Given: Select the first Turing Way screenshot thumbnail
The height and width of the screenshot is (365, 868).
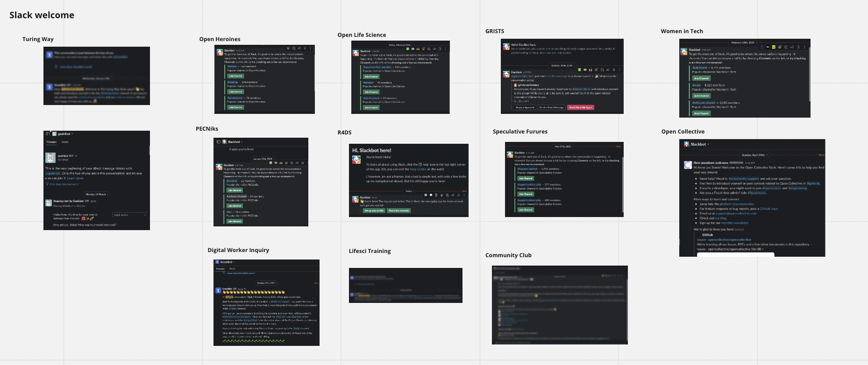Looking at the screenshot, I should point(97,76).
